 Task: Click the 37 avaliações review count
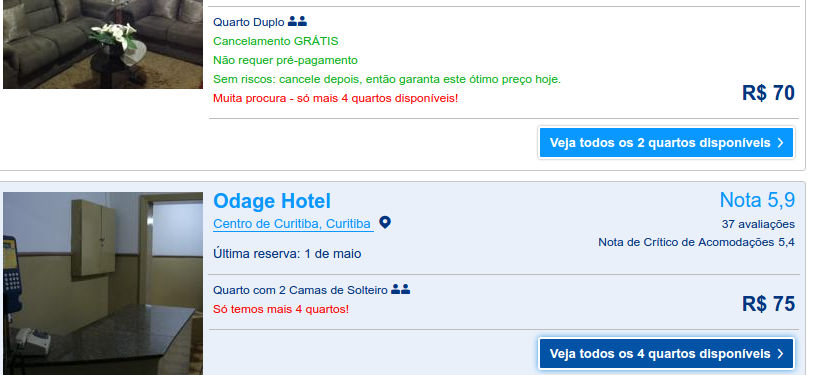[x=758, y=224]
